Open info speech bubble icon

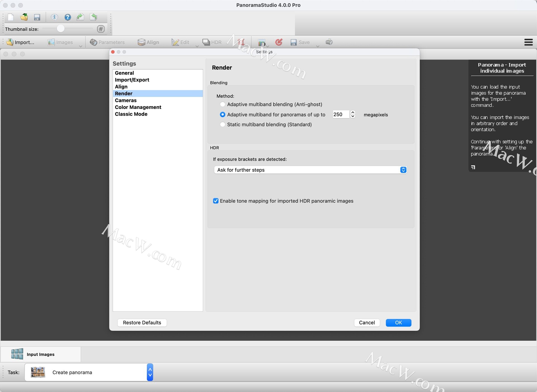click(54, 17)
